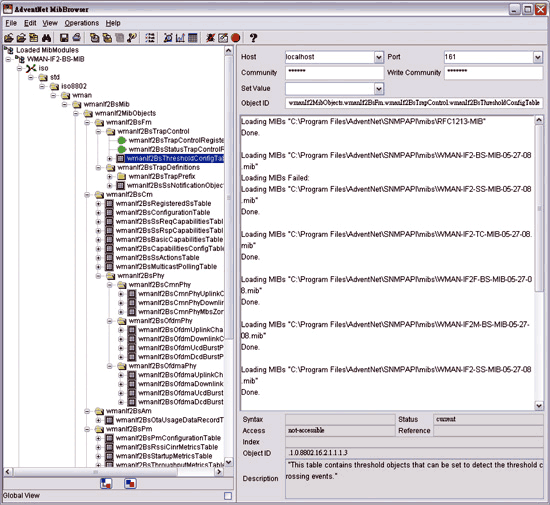Click the Unload MIB module open-folder icon
550x505 pixels.
(x=21, y=38)
